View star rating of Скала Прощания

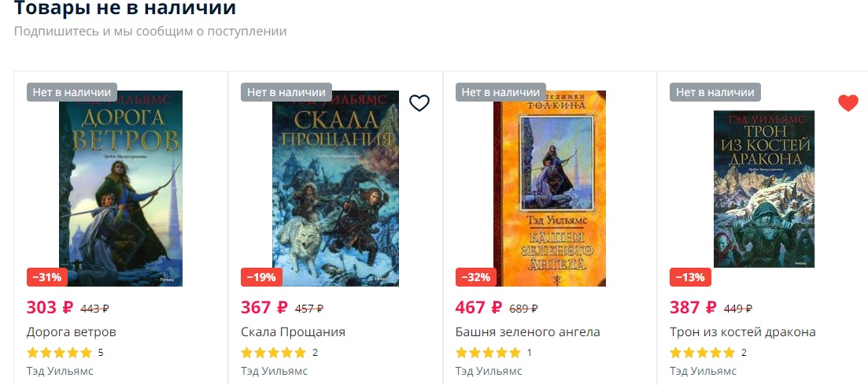(274, 352)
